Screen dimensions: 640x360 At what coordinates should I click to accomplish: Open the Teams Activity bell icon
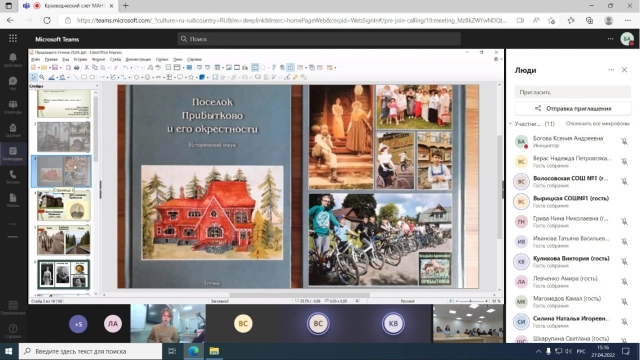(x=13, y=60)
